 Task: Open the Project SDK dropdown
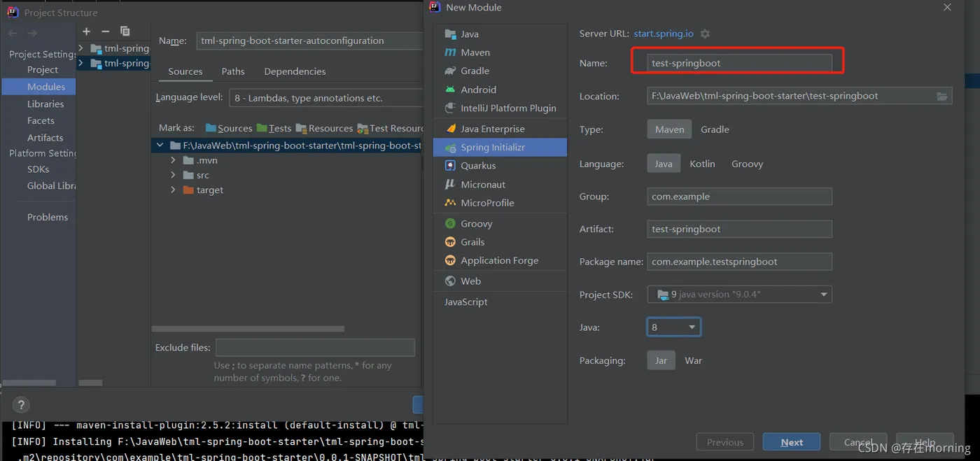click(739, 295)
